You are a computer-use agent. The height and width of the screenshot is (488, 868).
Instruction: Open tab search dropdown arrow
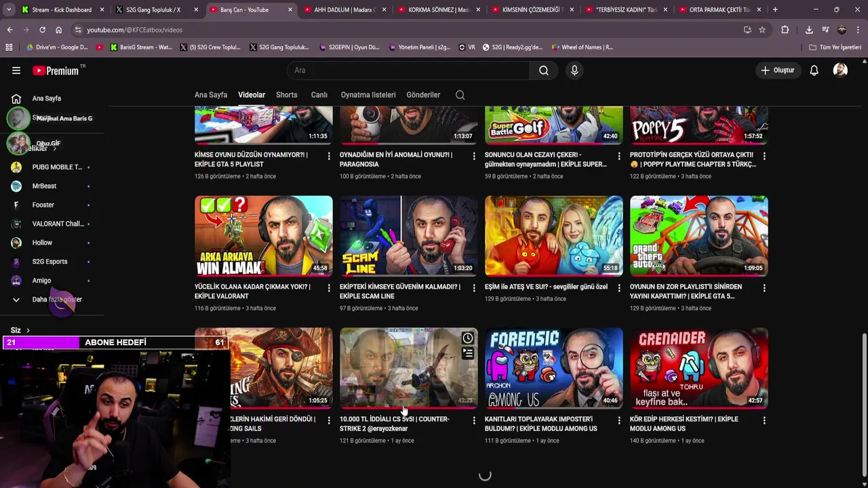[x=8, y=9]
